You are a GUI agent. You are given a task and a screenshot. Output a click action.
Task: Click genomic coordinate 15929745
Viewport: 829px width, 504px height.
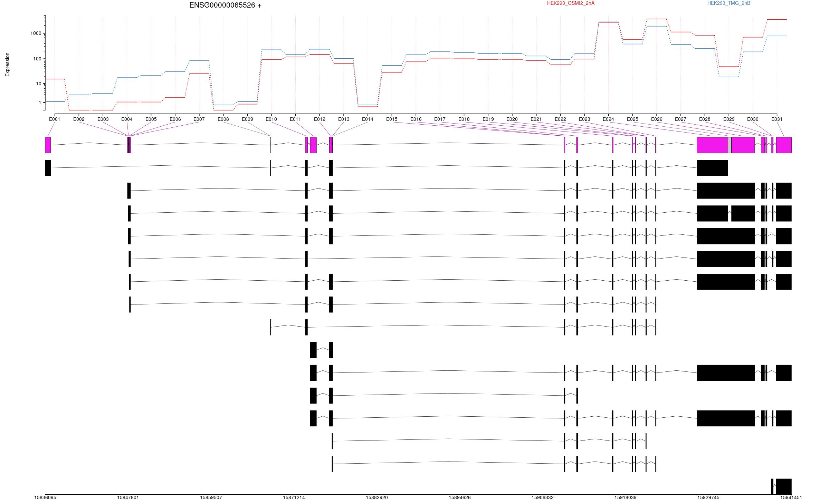[x=708, y=497]
